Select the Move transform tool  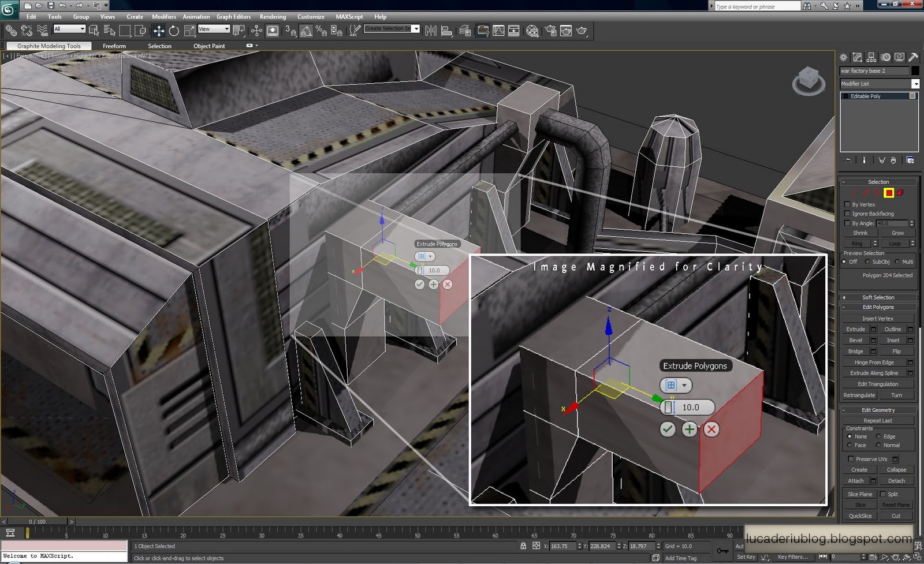click(159, 31)
